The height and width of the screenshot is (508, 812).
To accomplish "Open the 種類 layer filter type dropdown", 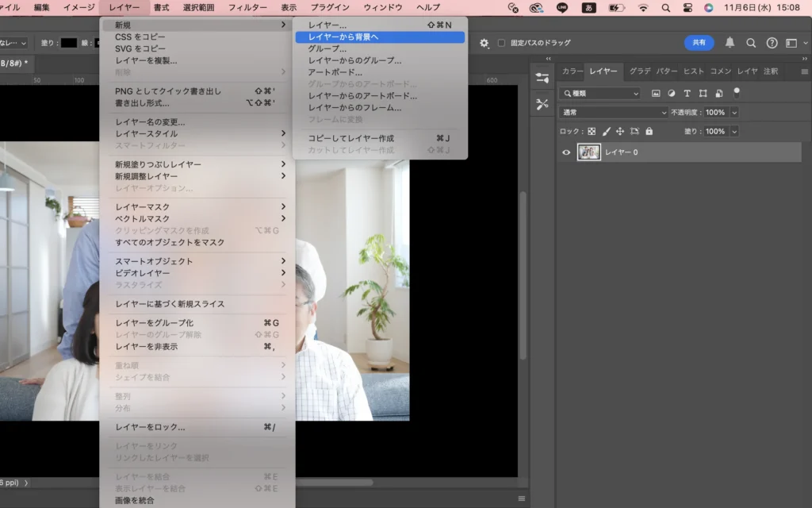I will click(x=600, y=94).
